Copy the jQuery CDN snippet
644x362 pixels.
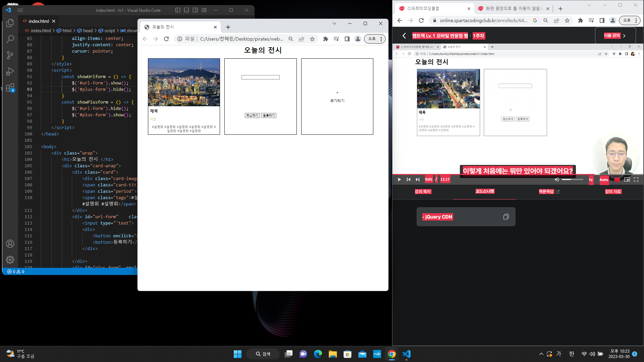pos(506,217)
